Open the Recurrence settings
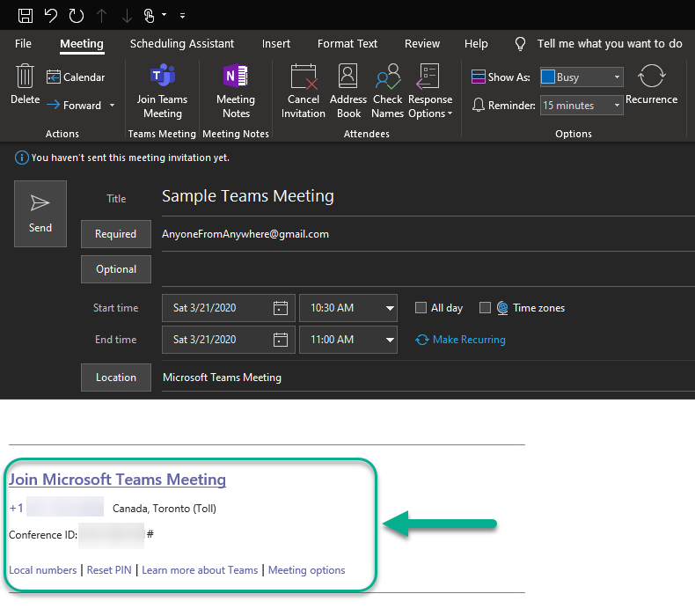Screen dimensions: 695x616 click(651, 84)
